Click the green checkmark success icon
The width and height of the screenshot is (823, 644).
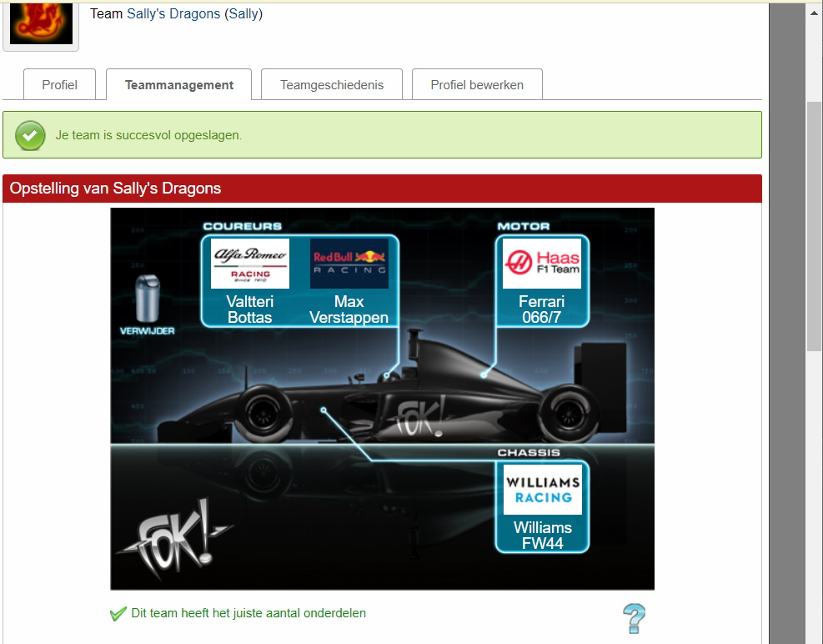pos(30,135)
